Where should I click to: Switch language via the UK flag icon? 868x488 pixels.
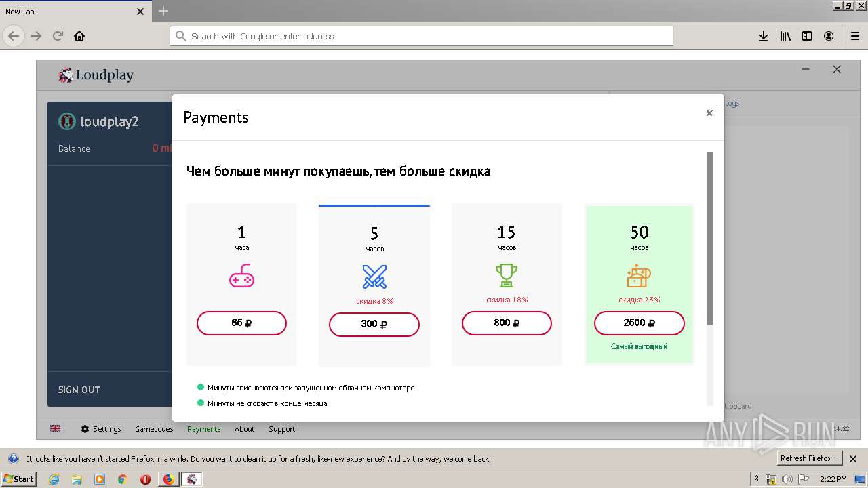[56, 428]
